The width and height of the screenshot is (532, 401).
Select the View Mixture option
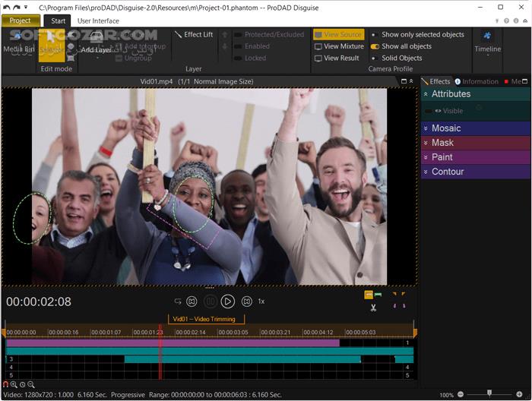(x=338, y=46)
